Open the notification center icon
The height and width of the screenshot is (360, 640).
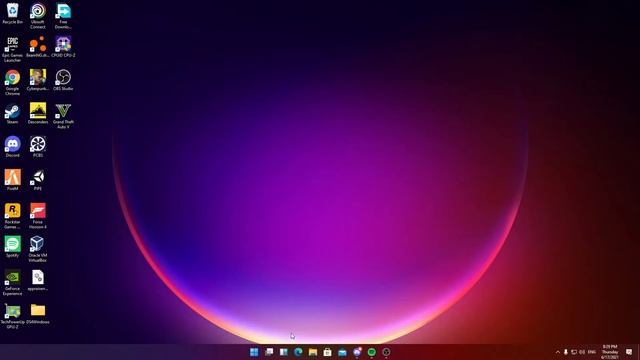[629, 352]
